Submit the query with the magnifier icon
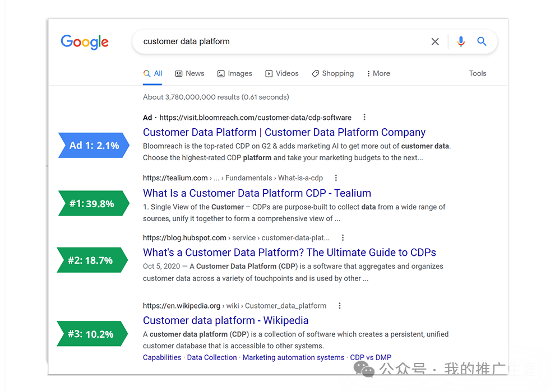Image resolution: width=555 pixels, height=392 pixels. click(x=482, y=41)
